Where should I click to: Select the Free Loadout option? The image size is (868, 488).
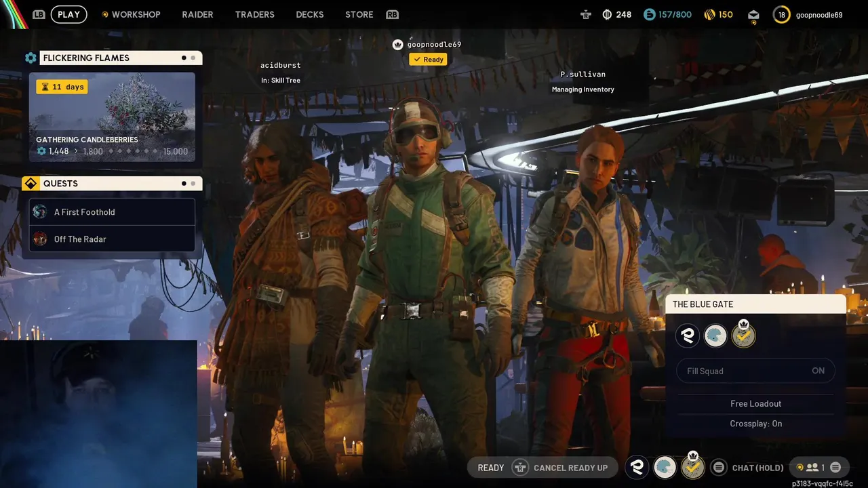point(756,404)
